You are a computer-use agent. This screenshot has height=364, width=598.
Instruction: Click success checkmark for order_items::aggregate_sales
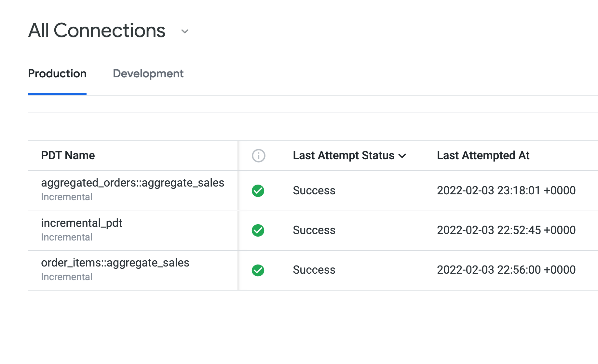tap(258, 270)
